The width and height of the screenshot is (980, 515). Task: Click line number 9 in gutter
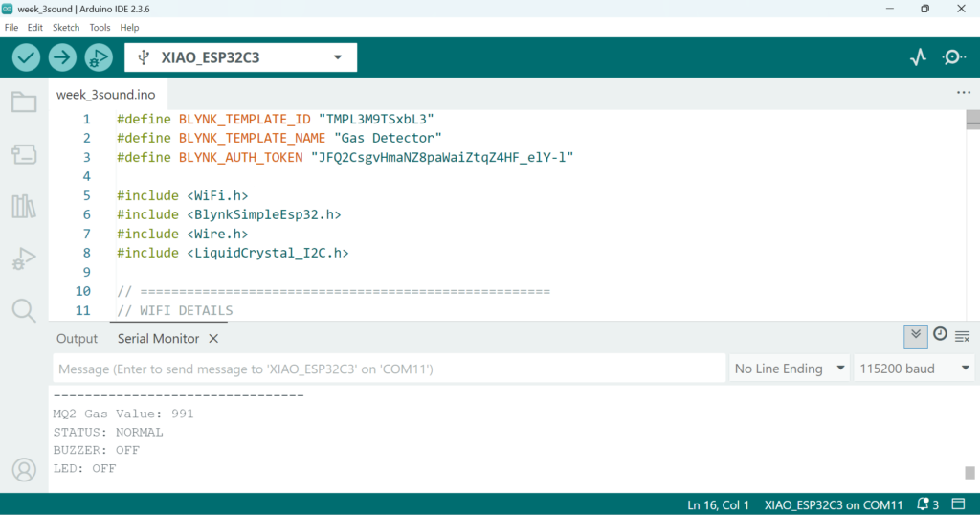pyautogui.click(x=86, y=273)
